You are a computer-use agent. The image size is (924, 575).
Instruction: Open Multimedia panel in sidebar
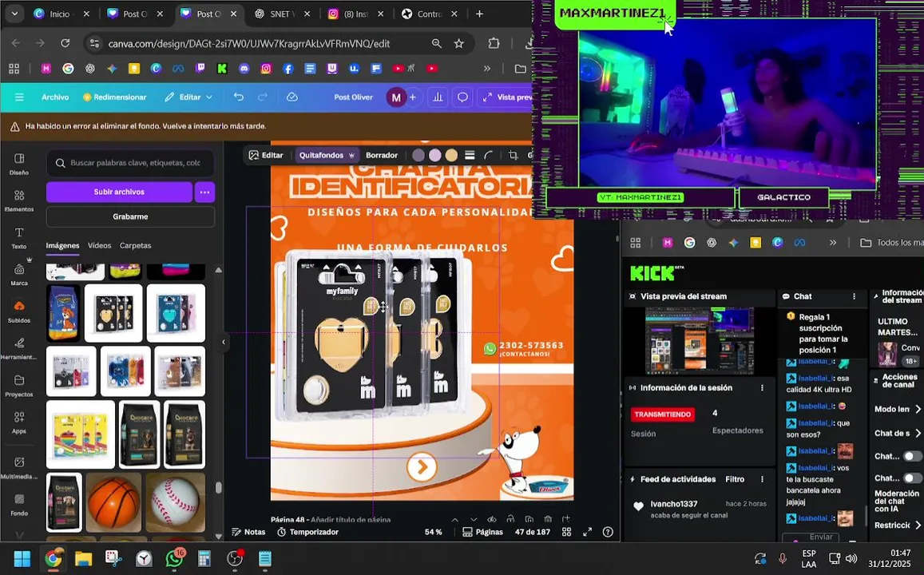tap(19, 468)
